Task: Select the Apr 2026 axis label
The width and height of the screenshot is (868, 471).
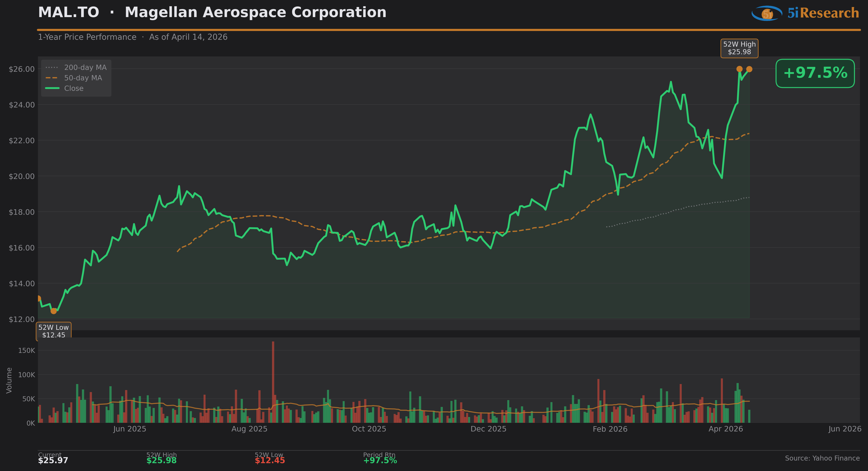Action: click(725, 429)
